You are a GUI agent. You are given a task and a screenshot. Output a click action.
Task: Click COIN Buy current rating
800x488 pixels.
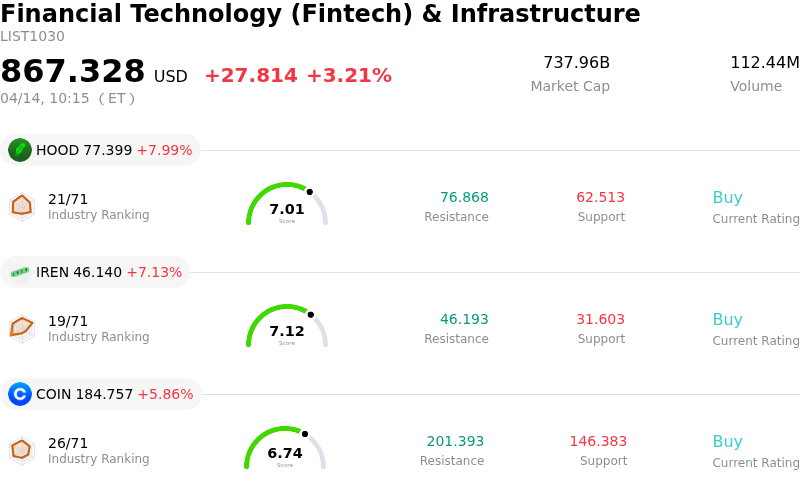point(727,442)
